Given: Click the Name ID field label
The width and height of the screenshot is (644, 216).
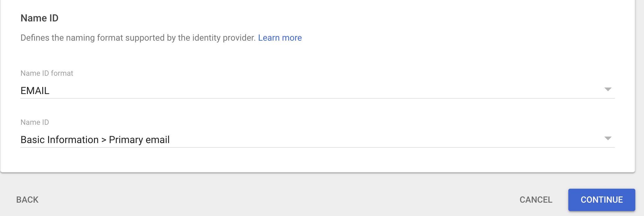Looking at the screenshot, I should [34, 122].
